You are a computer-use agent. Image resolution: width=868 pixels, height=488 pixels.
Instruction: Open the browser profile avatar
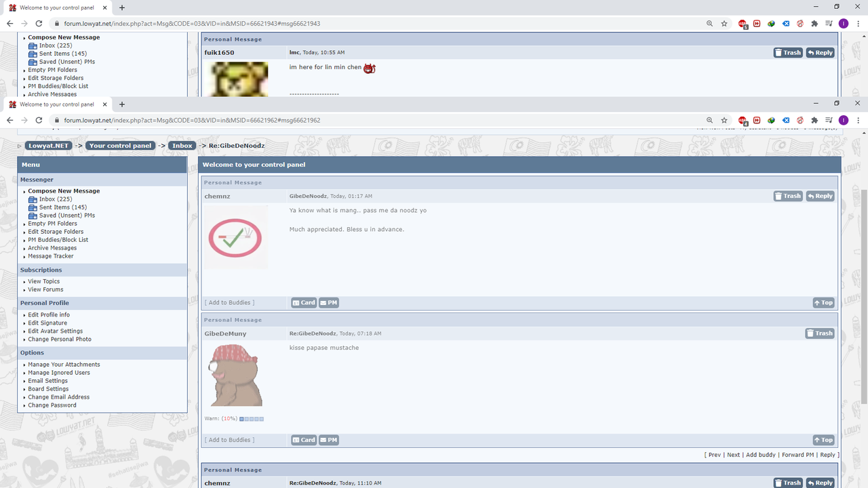coord(844,120)
